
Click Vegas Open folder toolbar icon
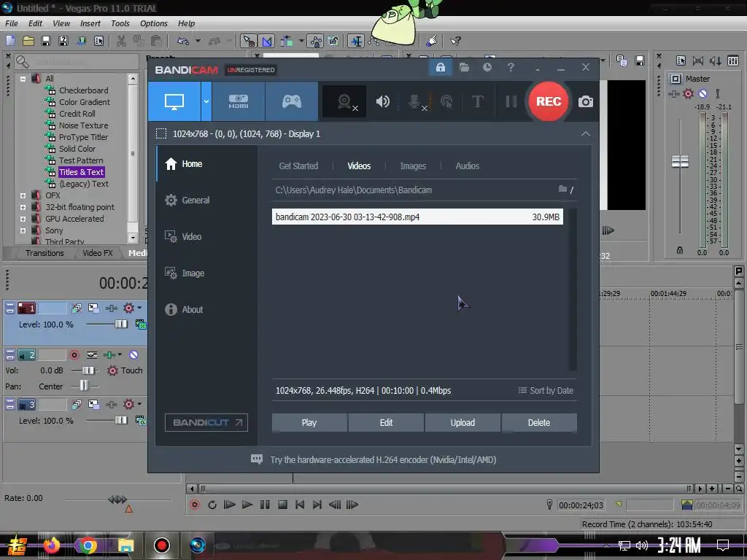click(x=28, y=41)
